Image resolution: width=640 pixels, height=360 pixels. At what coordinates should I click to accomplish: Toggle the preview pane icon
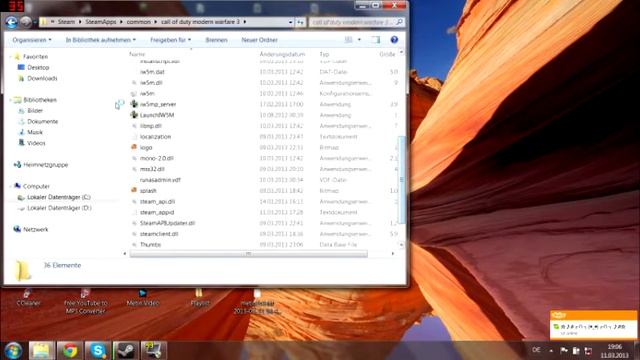pyautogui.click(x=376, y=40)
